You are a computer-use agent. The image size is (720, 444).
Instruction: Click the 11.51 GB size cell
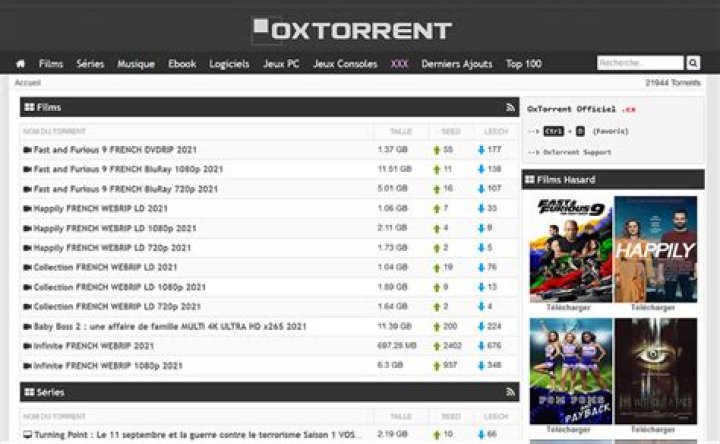point(394,169)
